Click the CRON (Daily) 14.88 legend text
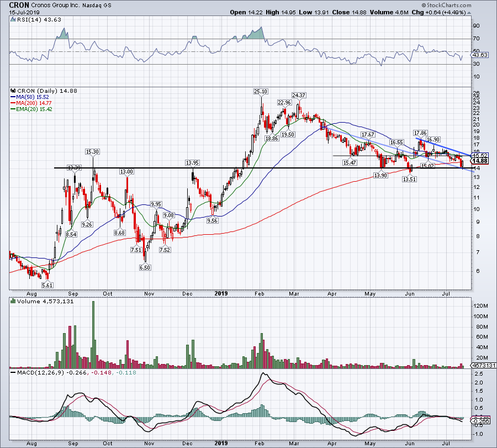The image size is (497, 448). coord(47,91)
